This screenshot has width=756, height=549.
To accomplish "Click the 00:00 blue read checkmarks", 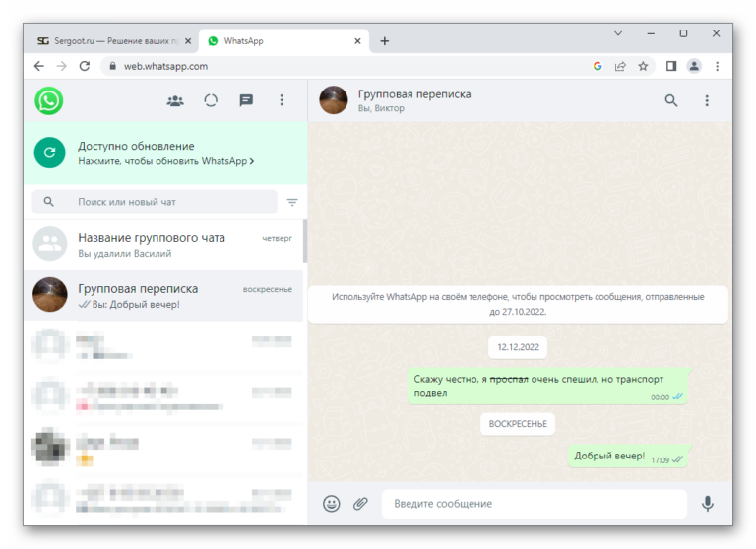I will pyautogui.click(x=677, y=396).
